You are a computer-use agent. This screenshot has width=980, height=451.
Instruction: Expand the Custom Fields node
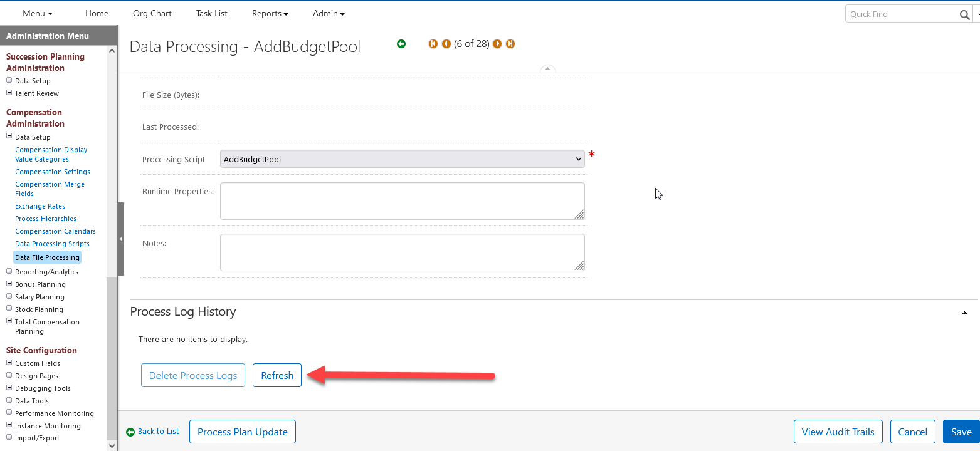tap(9, 363)
